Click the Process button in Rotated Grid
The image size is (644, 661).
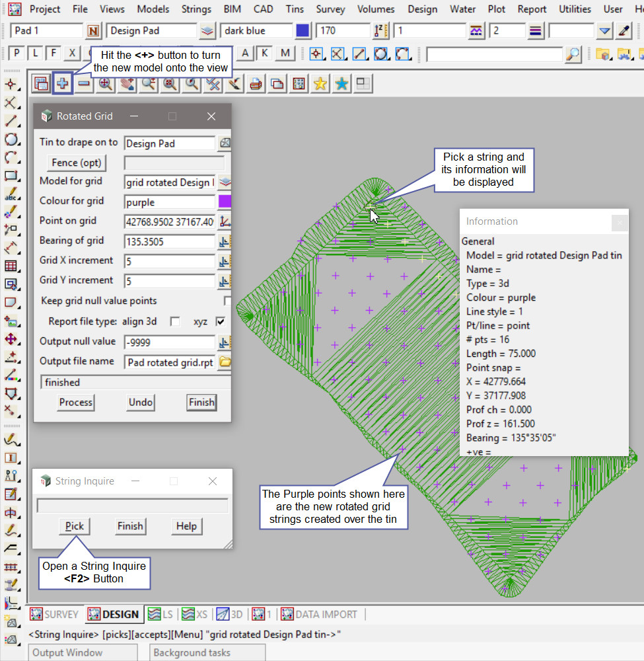point(76,402)
